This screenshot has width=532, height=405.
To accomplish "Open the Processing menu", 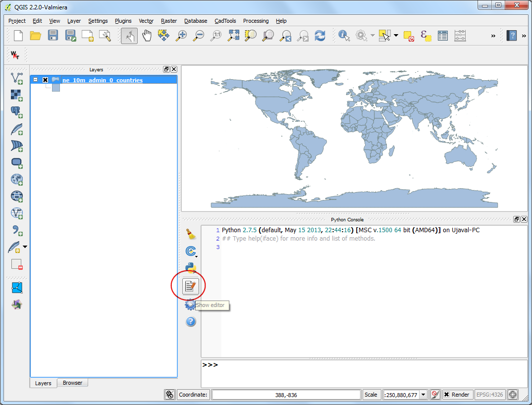I will click(256, 21).
